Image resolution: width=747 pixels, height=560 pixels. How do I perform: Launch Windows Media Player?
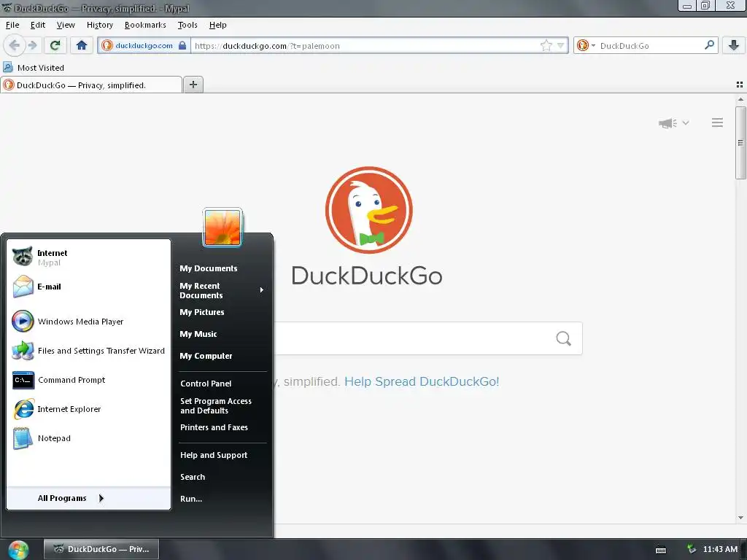click(88, 322)
